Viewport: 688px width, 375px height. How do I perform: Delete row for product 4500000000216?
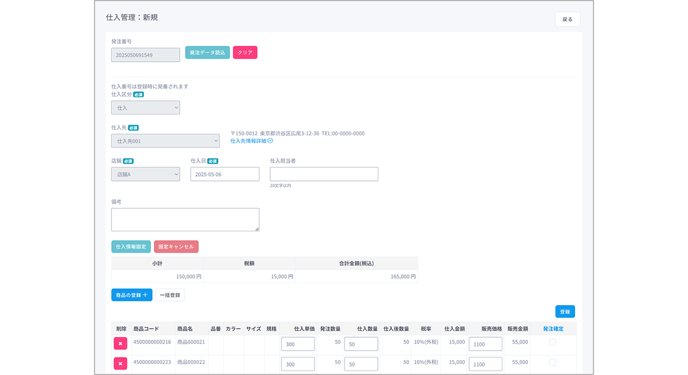(x=120, y=343)
